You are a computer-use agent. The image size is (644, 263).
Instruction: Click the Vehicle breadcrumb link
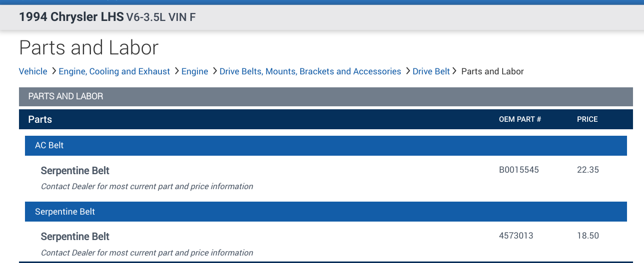pyautogui.click(x=33, y=71)
